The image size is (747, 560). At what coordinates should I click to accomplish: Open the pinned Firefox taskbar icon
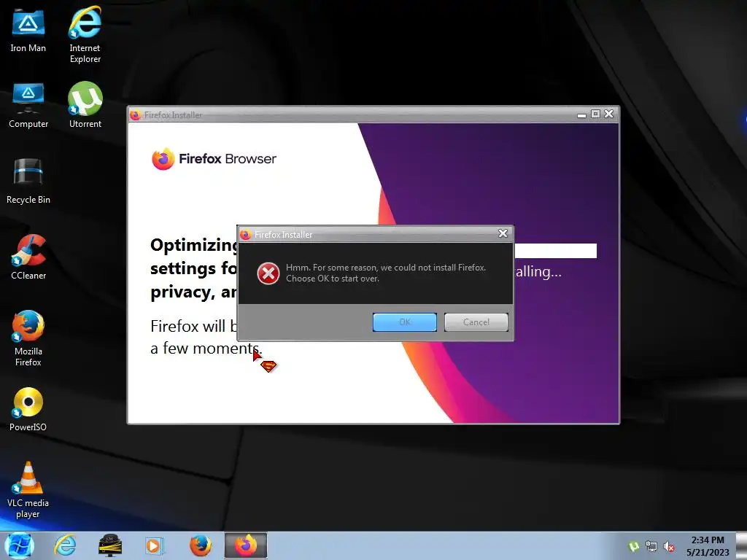pos(201,545)
